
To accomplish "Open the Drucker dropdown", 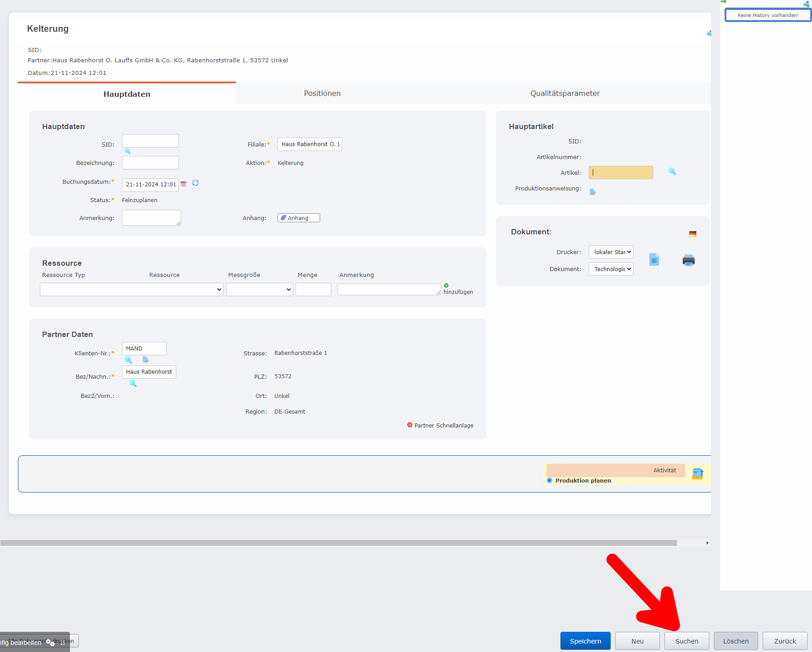I will [x=611, y=252].
